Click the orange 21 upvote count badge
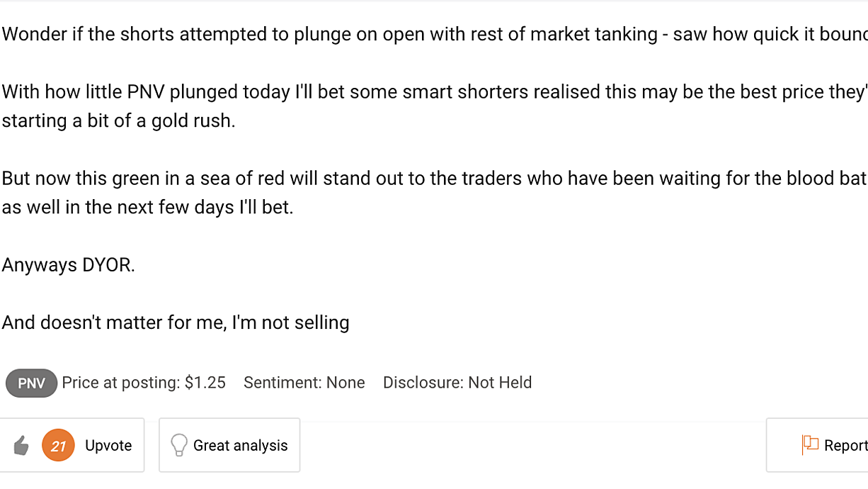This screenshot has height=489, width=868. (x=58, y=446)
